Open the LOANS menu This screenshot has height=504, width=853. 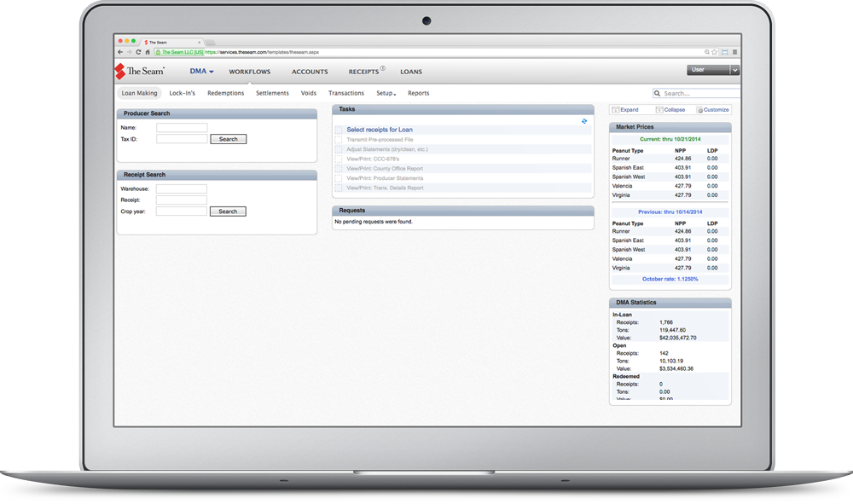[411, 72]
